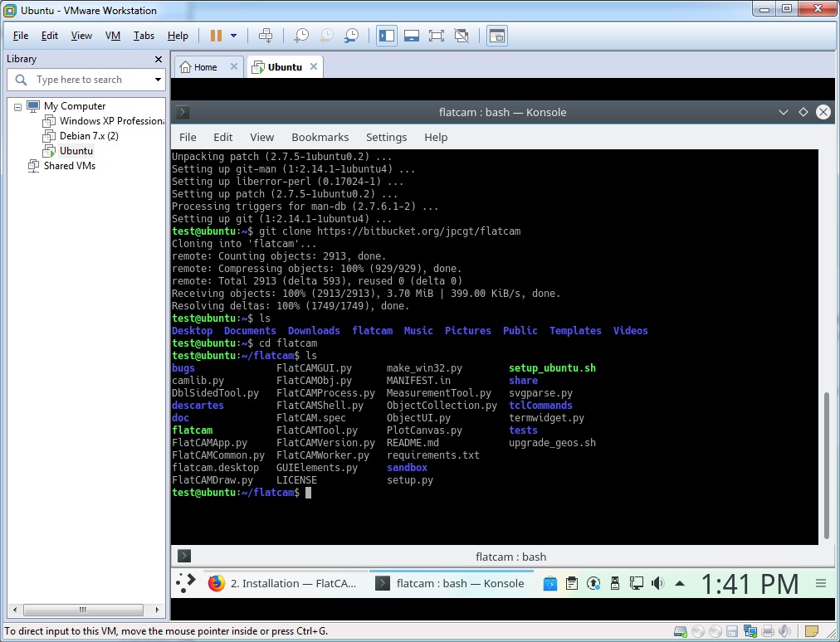Switch to the Ubuntu tab
The width and height of the screenshot is (840, 642).
[x=278, y=67]
